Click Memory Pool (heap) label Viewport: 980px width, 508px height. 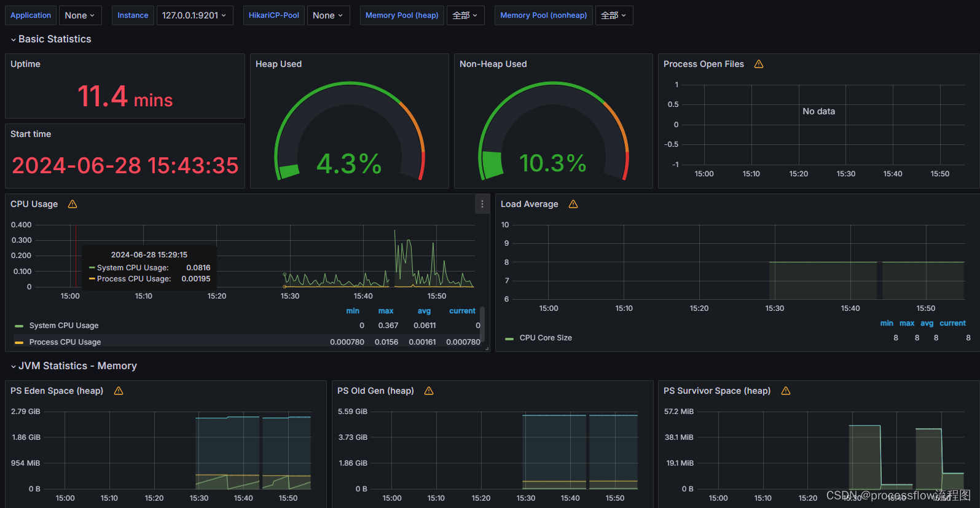coord(402,15)
